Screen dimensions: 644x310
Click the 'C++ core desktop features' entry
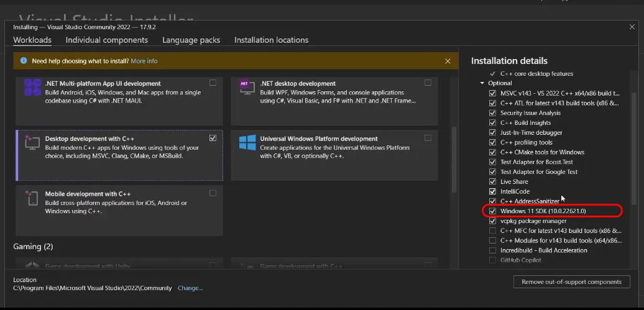tap(536, 74)
